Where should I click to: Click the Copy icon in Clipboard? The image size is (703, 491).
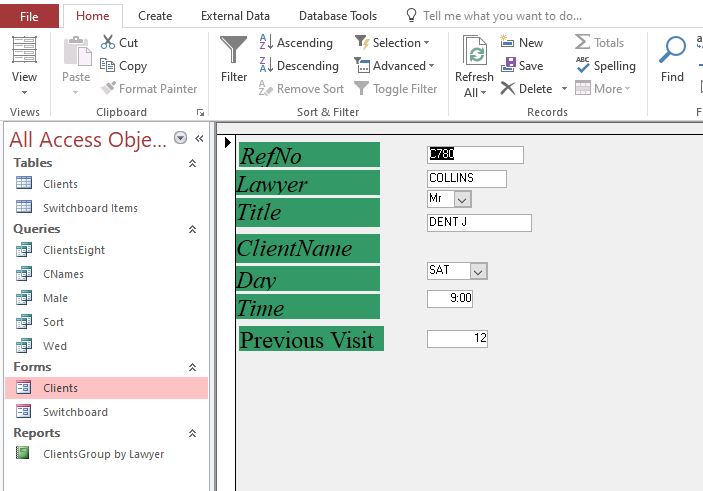[x=109, y=66]
